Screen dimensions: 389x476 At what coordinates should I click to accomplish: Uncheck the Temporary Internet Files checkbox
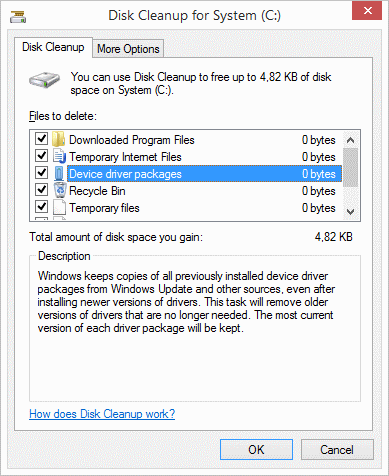tap(41, 155)
